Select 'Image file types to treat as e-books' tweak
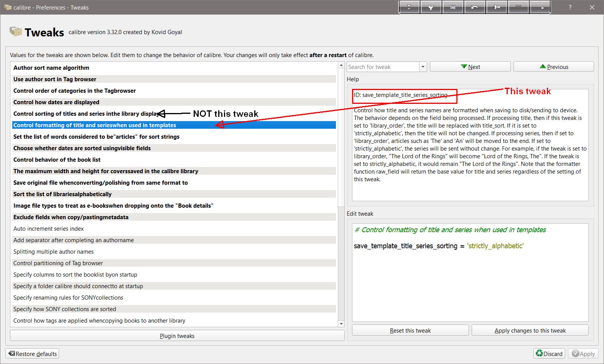 174,206
